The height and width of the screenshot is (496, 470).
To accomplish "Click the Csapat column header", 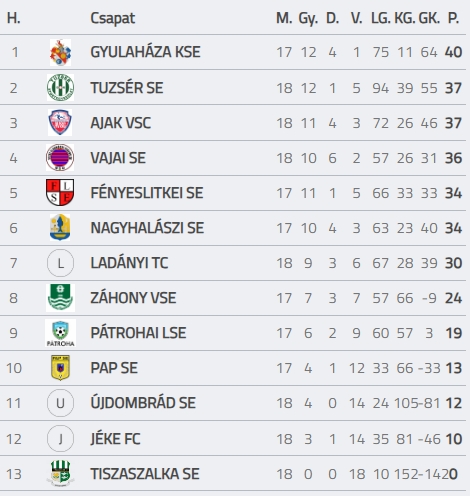I will (113, 18).
